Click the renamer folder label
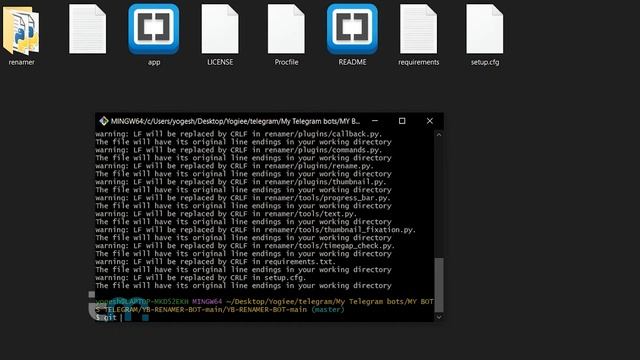Screen dimensions: 640x360 tap(21, 62)
